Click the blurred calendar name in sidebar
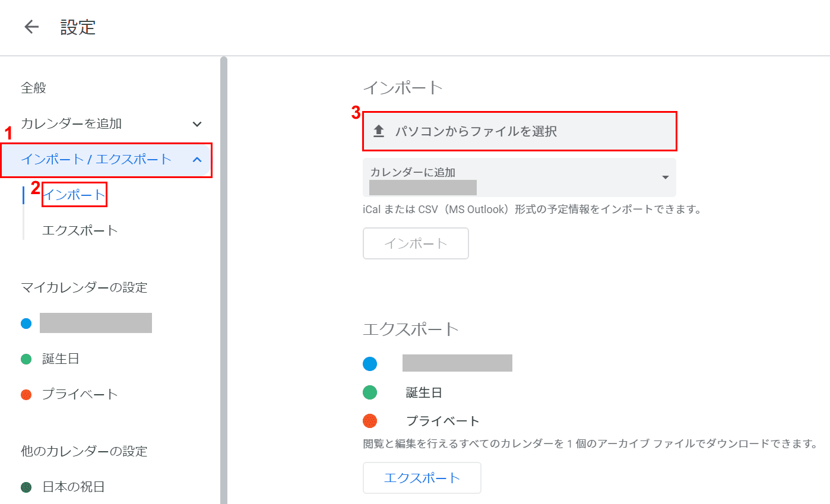The height and width of the screenshot is (504, 830). point(96,323)
